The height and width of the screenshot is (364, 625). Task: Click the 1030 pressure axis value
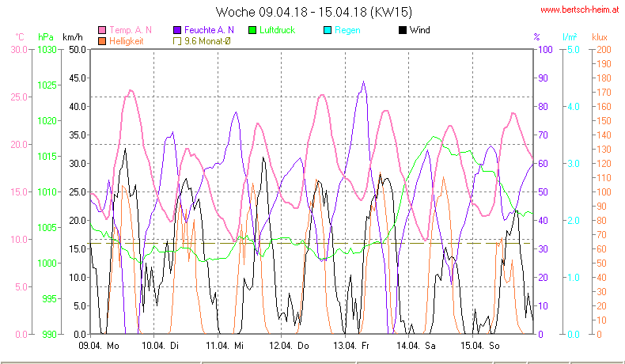tap(47, 50)
